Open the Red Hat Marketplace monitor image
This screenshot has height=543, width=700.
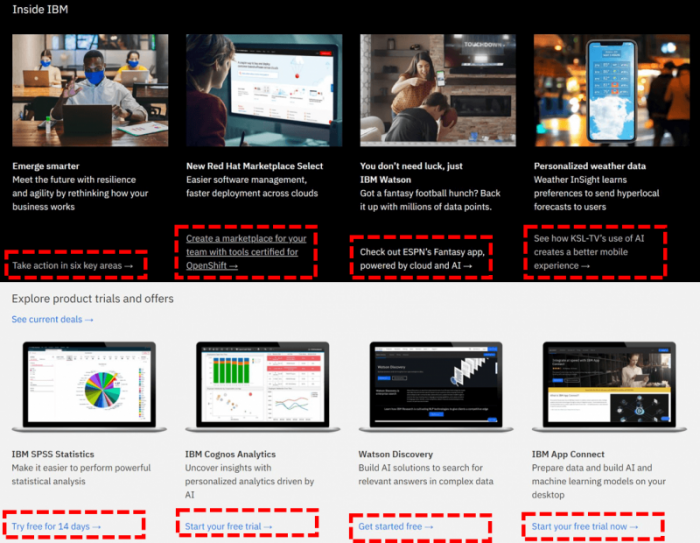click(x=264, y=91)
